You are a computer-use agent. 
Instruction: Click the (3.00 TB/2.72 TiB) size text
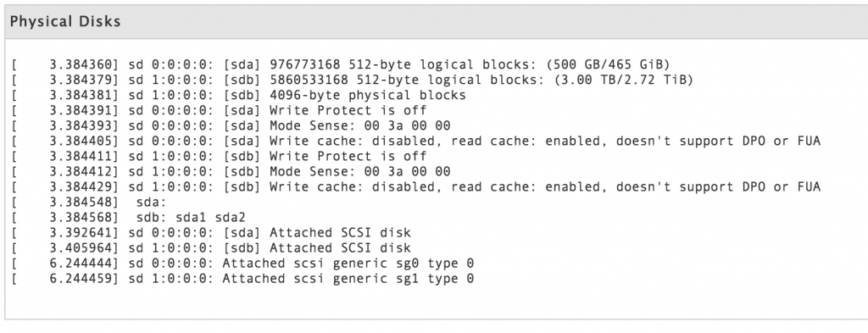pos(624,80)
